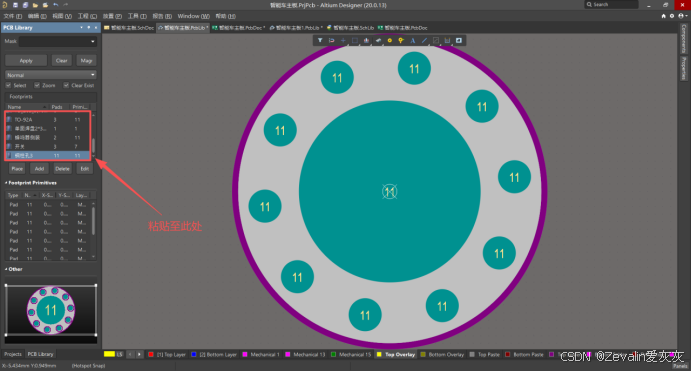Click the place fill region icon
Image resolution: width=692 pixels, height=371 pixels.
pyautogui.click(x=459, y=40)
